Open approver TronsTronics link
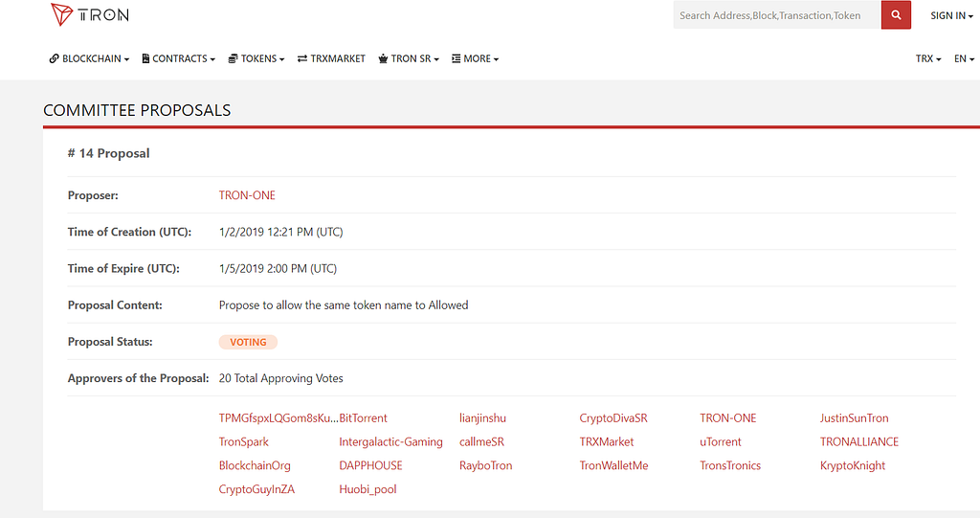The image size is (980, 518). click(x=730, y=465)
